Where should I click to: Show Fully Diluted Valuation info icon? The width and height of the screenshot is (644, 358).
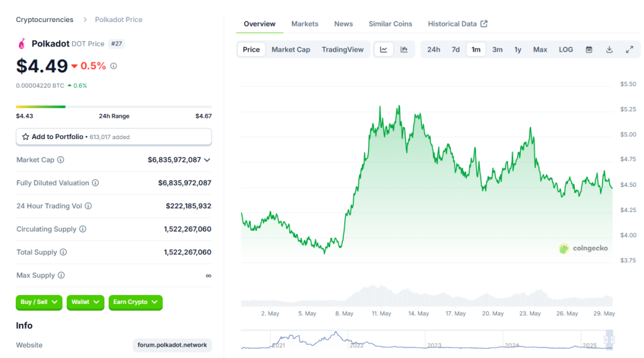(x=96, y=183)
